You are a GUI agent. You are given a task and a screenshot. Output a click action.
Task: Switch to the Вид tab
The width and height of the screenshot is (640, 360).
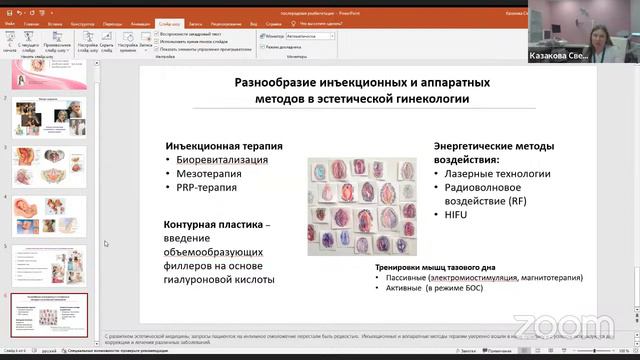click(253, 24)
